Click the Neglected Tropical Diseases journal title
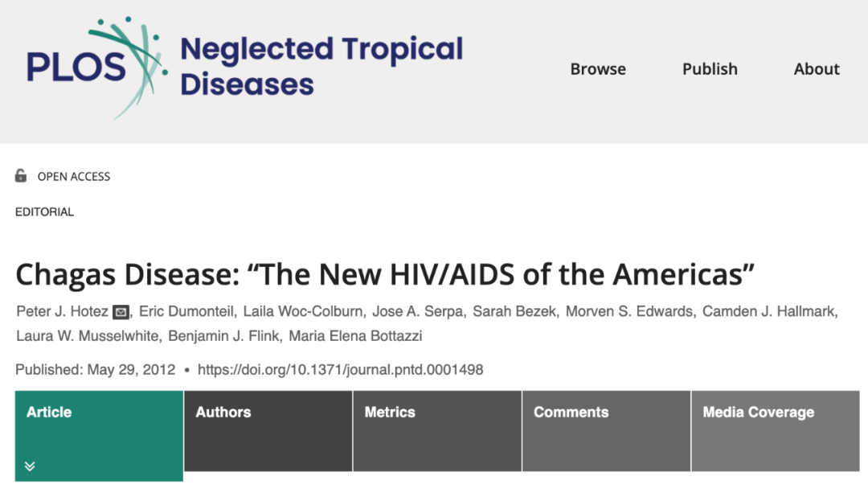868x501 pixels. pos(321,66)
